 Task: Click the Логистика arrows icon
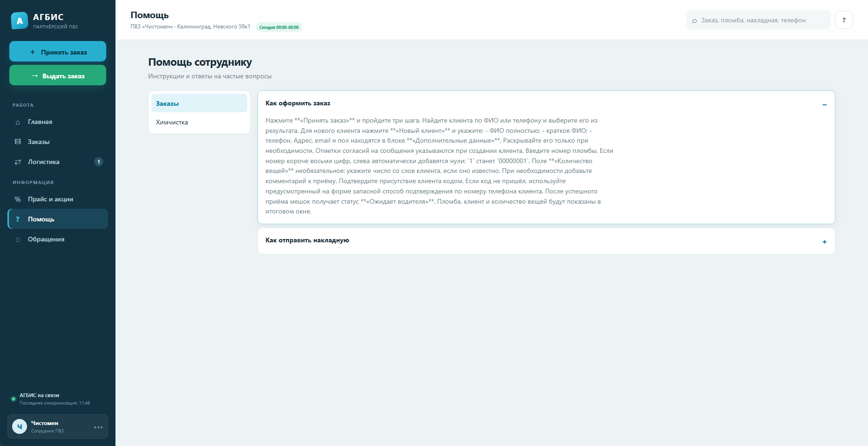(x=18, y=162)
